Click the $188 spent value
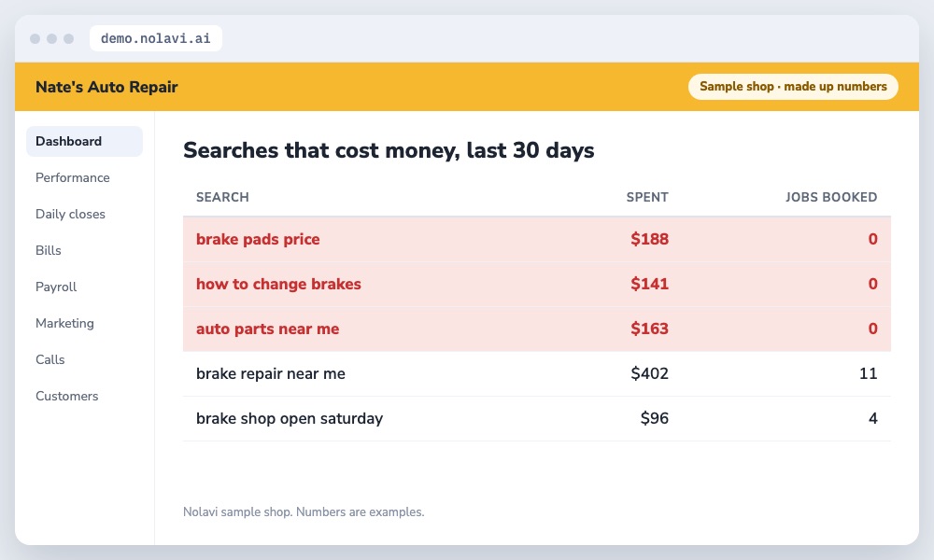 point(649,239)
